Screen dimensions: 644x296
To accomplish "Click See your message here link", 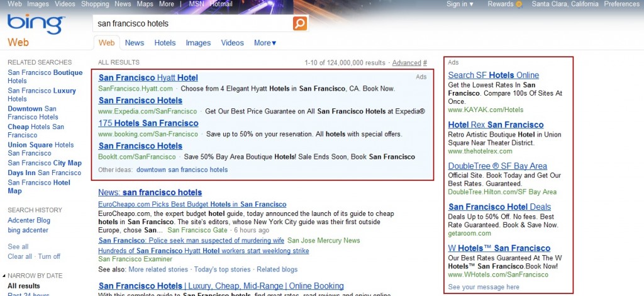I will pos(484,287).
